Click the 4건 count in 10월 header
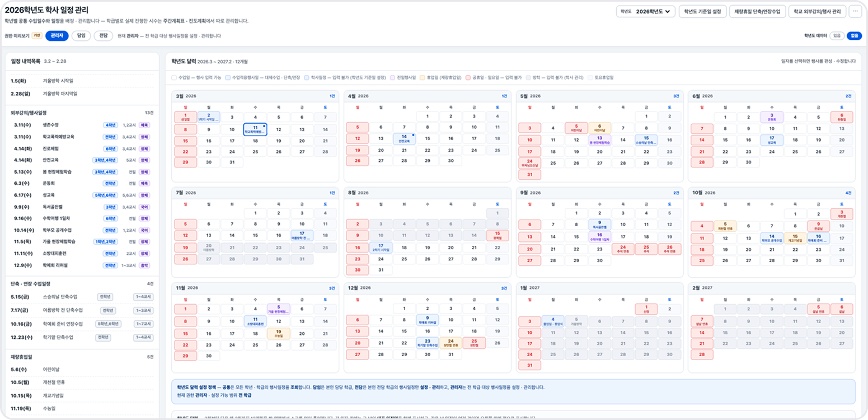Viewport: 868px width, 420px height. click(x=848, y=193)
